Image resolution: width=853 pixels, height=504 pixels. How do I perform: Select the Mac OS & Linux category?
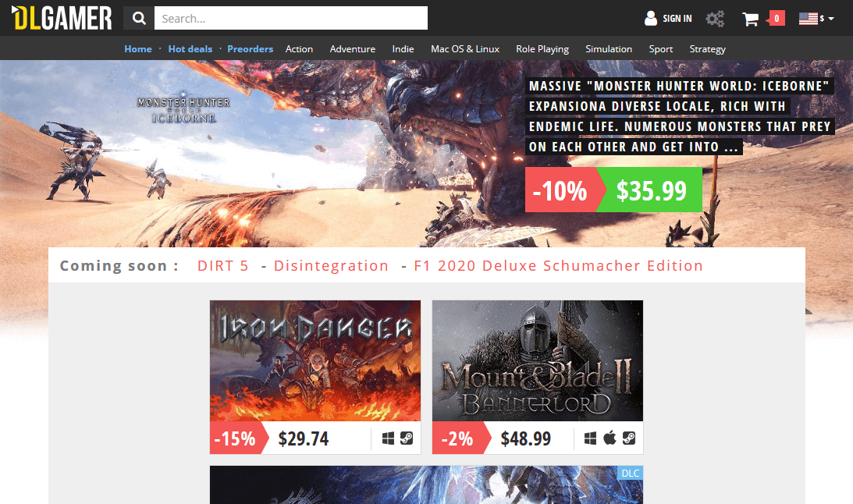tap(465, 49)
